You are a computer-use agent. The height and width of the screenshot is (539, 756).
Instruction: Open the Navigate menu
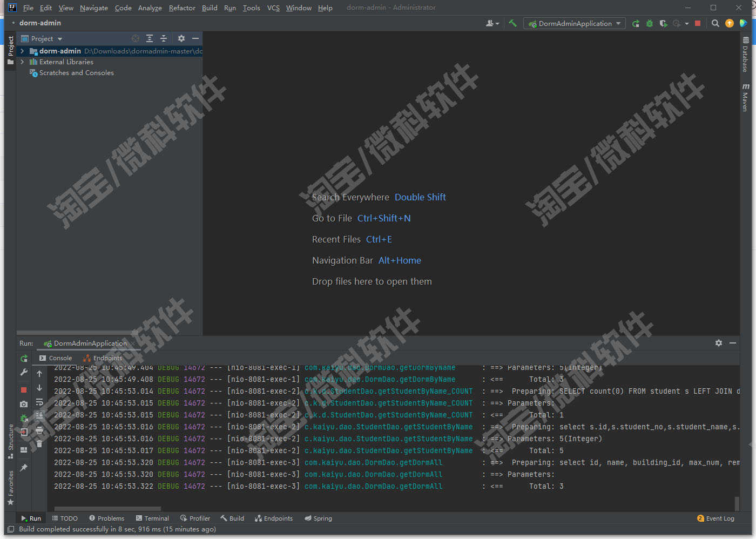tap(94, 8)
